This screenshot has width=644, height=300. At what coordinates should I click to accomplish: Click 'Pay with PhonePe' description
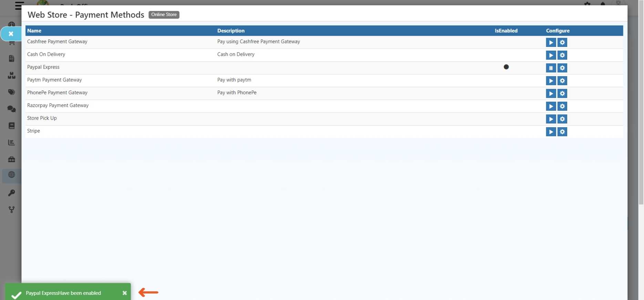[237, 92]
